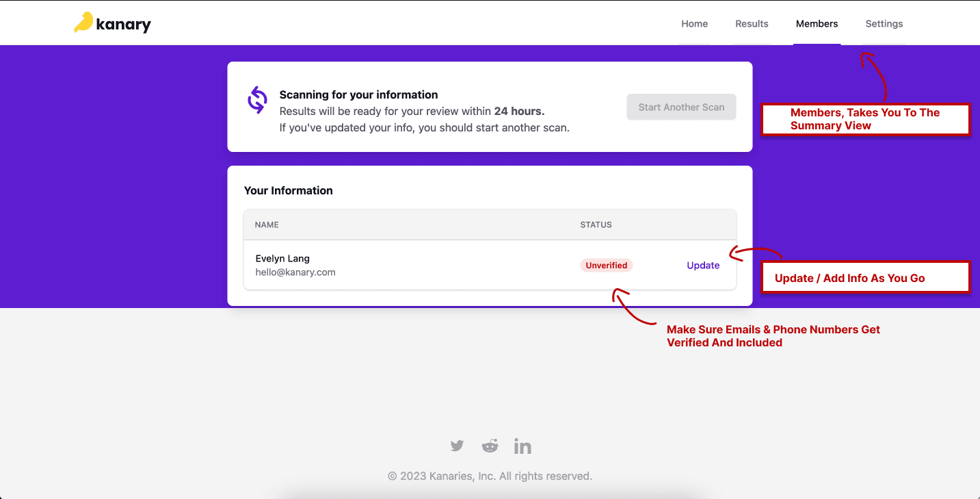Screen dimensions: 980x499
Task: Open the Twitter footer icon
Action: [x=457, y=446]
